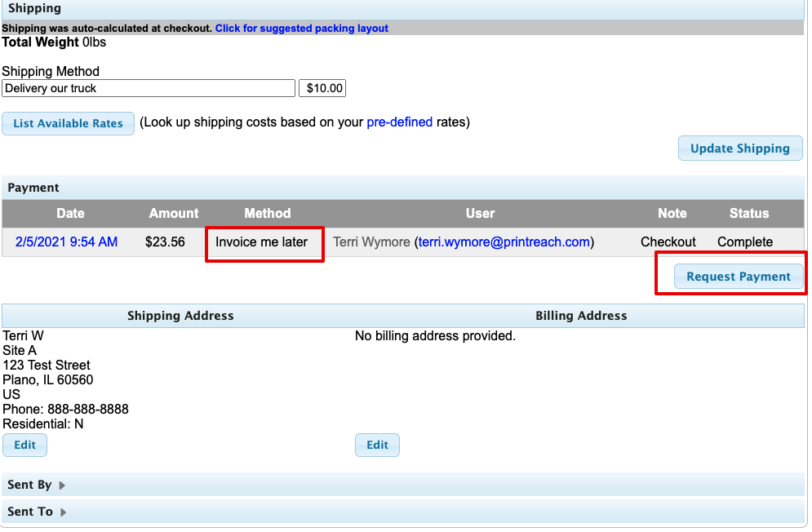This screenshot has height=532, width=812.
Task: Edit the Delivery our truck shipping method field
Action: [149, 88]
